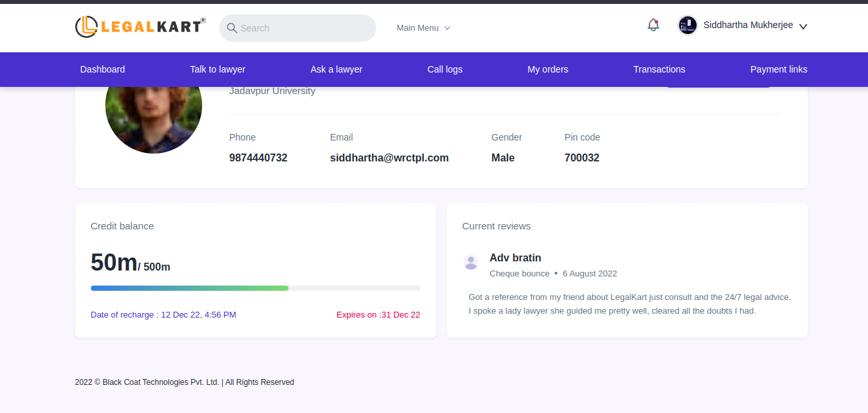Focus the Search input field

click(304, 28)
